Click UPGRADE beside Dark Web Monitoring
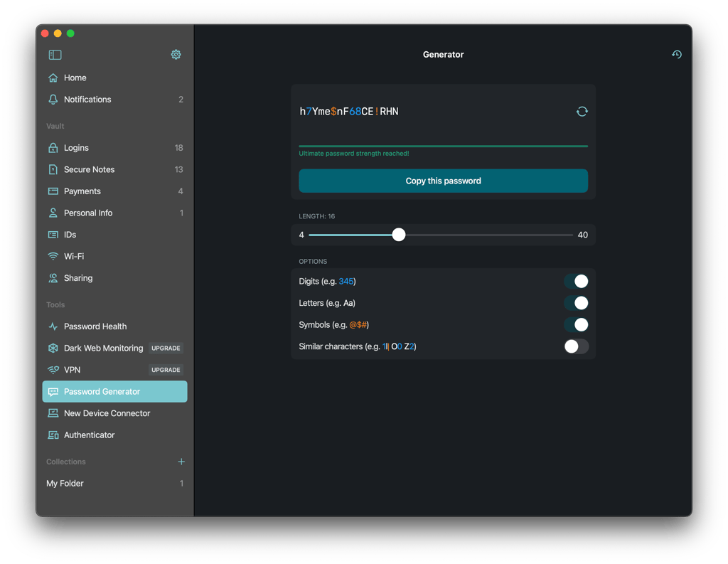Image resolution: width=728 pixels, height=564 pixels. [166, 348]
